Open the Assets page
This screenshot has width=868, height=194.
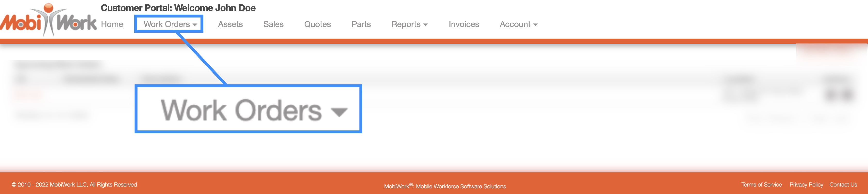click(230, 24)
